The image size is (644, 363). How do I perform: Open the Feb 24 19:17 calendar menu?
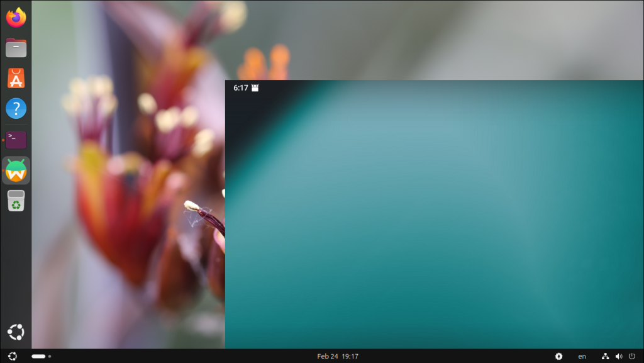(x=338, y=356)
